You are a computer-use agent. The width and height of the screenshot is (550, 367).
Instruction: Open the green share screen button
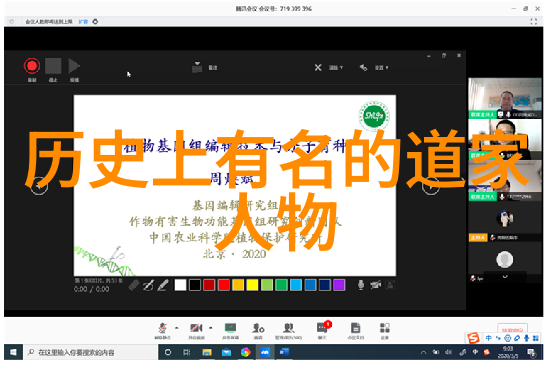pos(230,328)
